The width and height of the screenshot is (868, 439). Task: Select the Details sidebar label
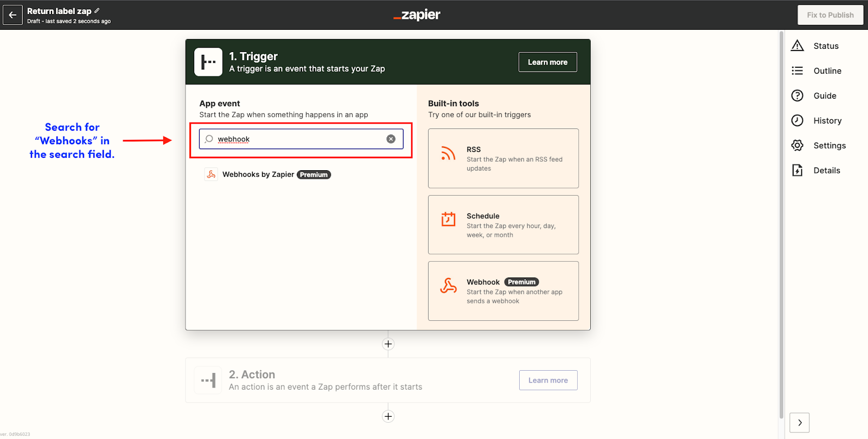[826, 171]
